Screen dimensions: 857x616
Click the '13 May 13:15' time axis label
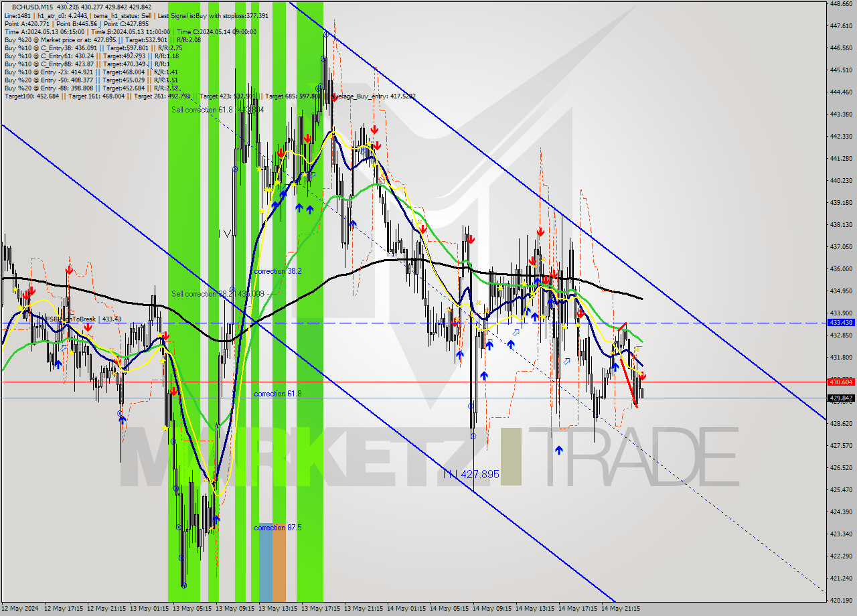pyautogui.click(x=278, y=609)
